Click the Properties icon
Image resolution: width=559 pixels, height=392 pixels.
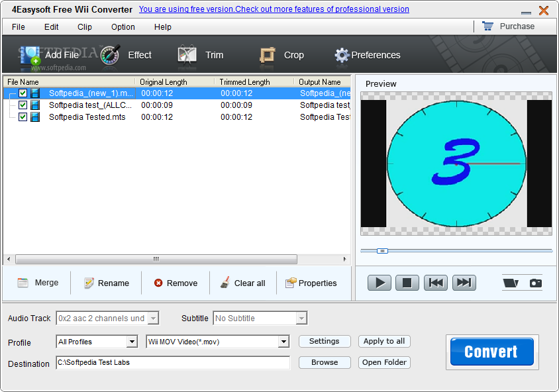pyautogui.click(x=291, y=283)
